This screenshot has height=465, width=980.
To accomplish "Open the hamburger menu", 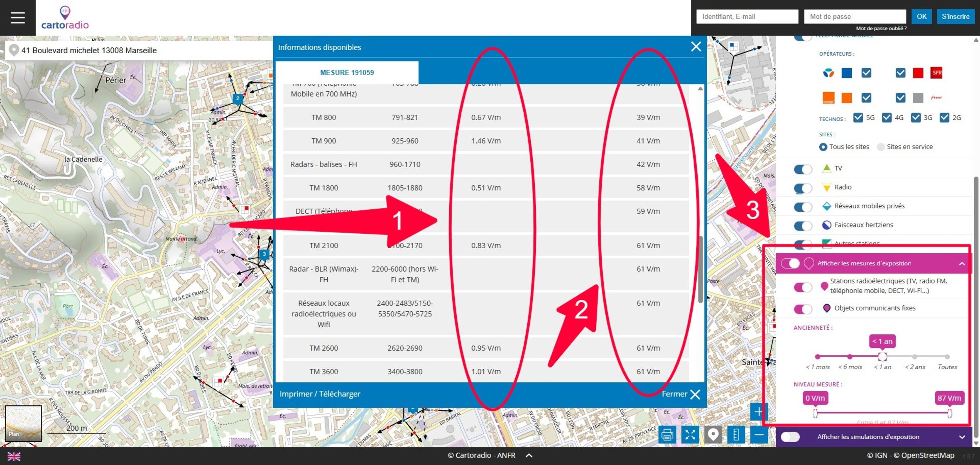I will [x=18, y=18].
